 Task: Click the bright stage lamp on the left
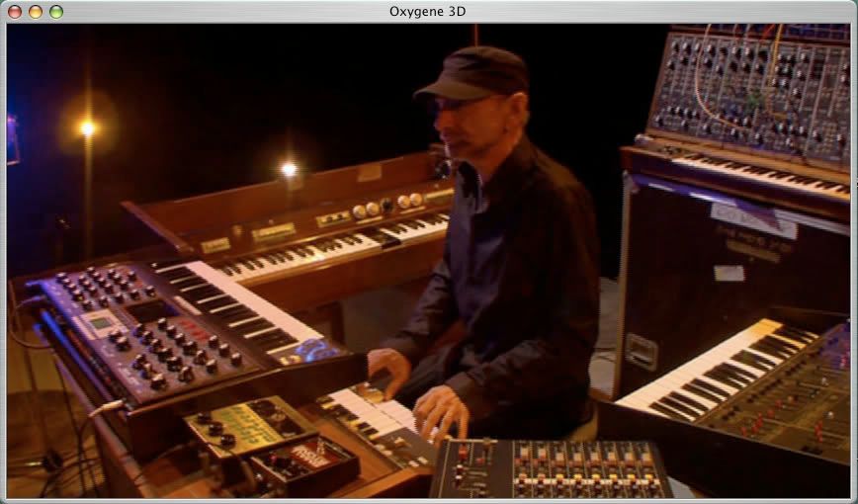pyautogui.click(x=87, y=127)
